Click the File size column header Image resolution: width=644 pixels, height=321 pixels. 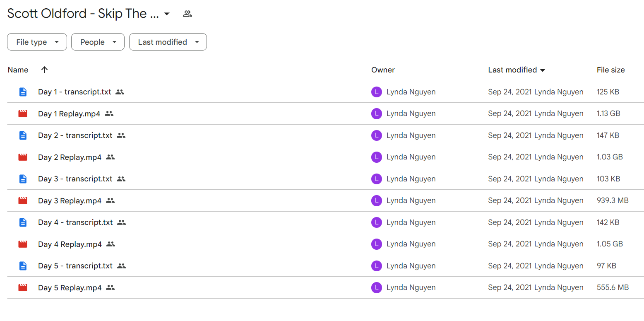610,70
